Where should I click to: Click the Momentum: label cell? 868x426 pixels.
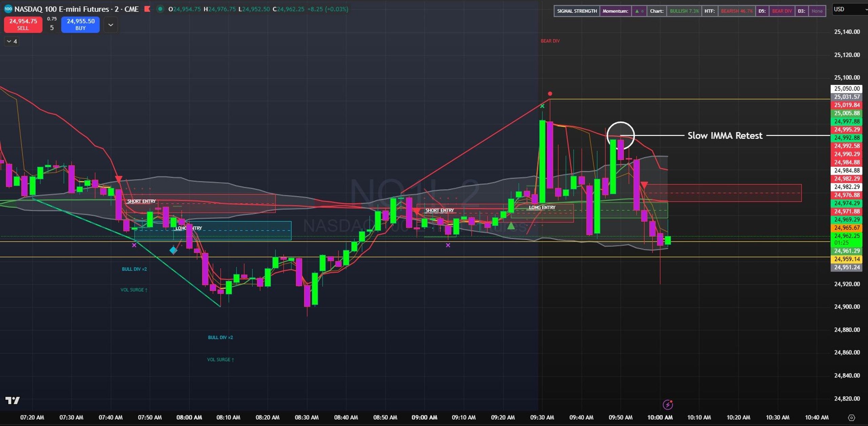[x=615, y=11]
